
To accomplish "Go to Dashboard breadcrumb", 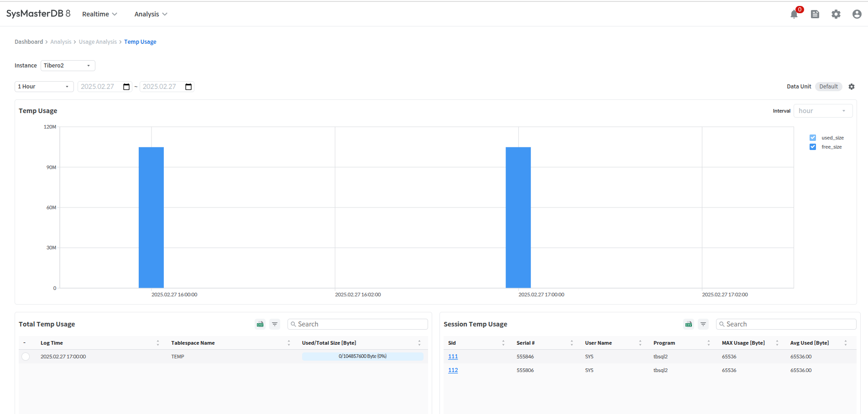I will (29, 42).
